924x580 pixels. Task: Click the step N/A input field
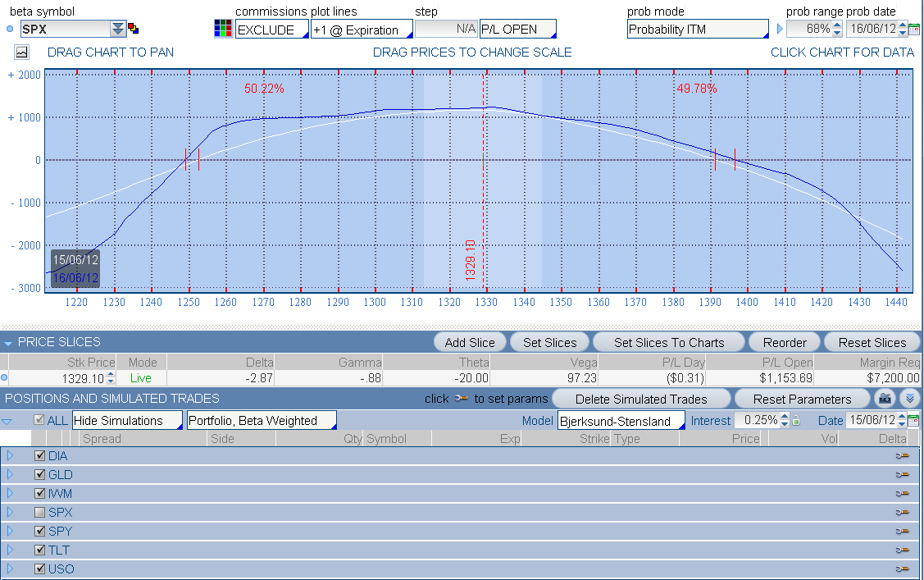(x=445, y=29)
